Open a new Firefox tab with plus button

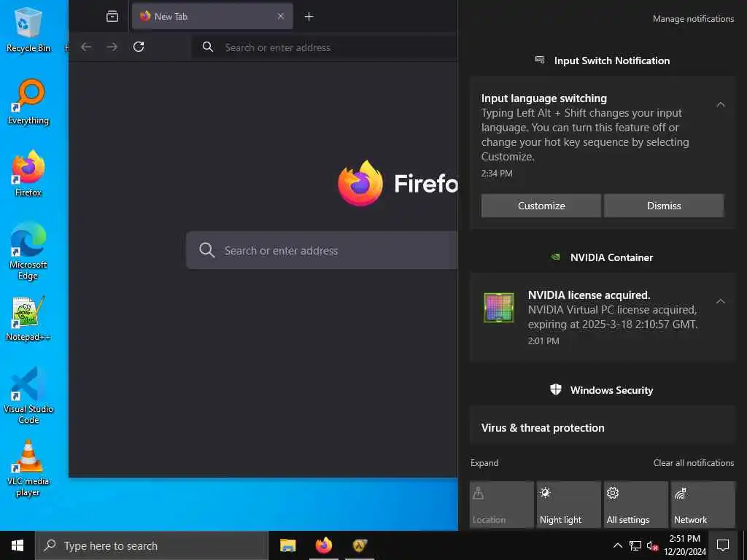pyautogui.click(x=309, y=17)
